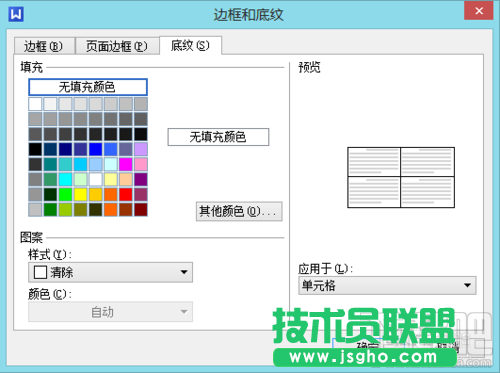This screenshot has height=373, width=500.
Task: Select the sky blue fill swatch
Action: [x=80, y=164]
